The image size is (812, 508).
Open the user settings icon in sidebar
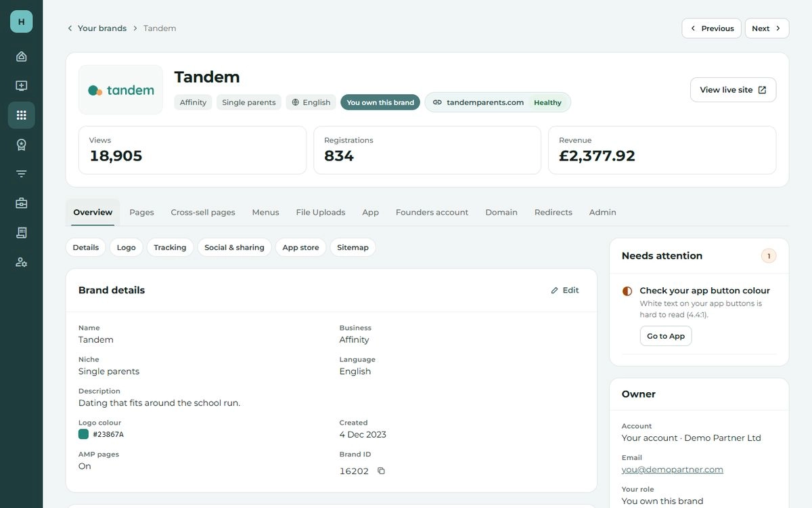pyautogui.click(x=21, y=262)
